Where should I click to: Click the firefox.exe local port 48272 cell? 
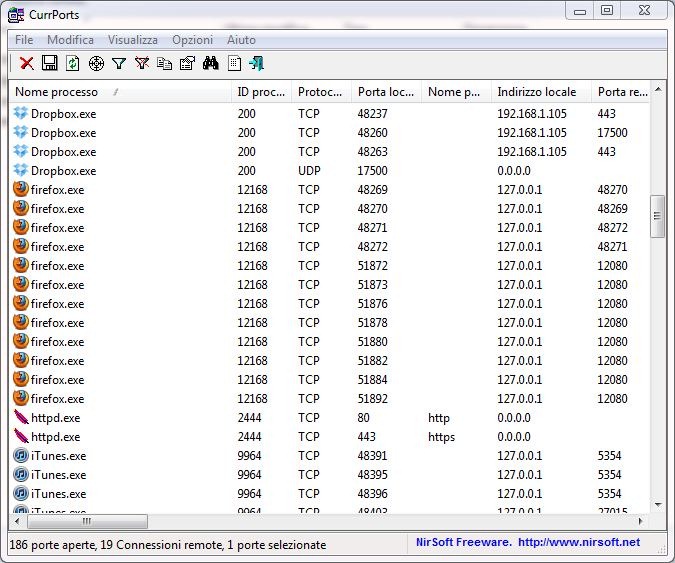pos(372,246)
